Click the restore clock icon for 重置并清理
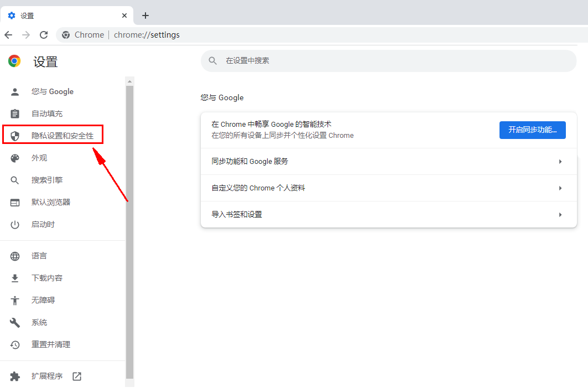This screenshot has width=588, height=392. 15,345
